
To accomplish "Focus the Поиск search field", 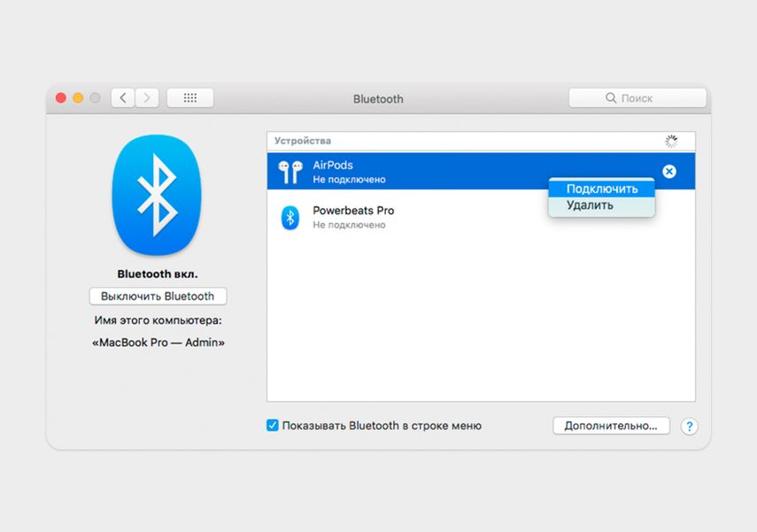I will (637, 98).
